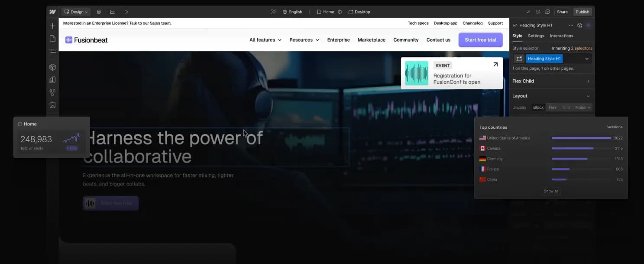
Task: Open Heading Style H1 more options
Action: pyautogui.click(x=571, y=26)
